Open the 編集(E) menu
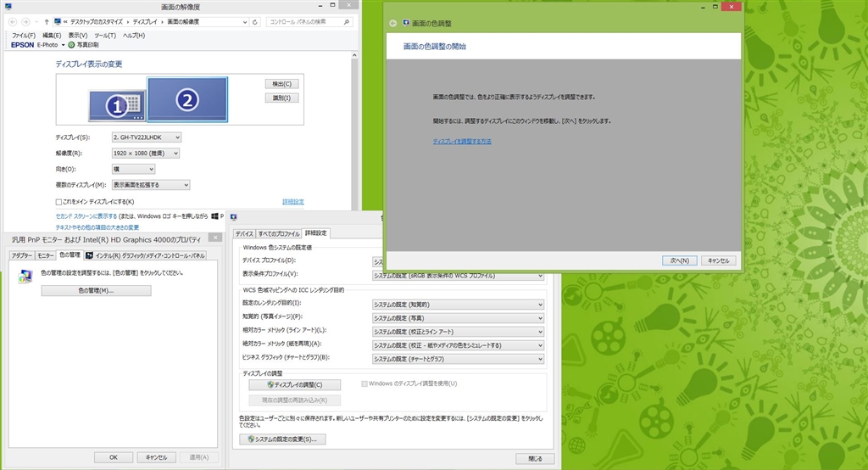Viewport: 868px width, 470px height. click(52, 35)
